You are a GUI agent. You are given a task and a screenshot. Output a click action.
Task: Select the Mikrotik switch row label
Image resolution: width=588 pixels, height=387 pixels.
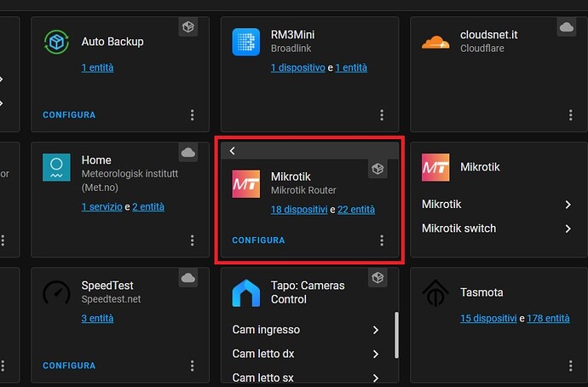coord(458,228)
